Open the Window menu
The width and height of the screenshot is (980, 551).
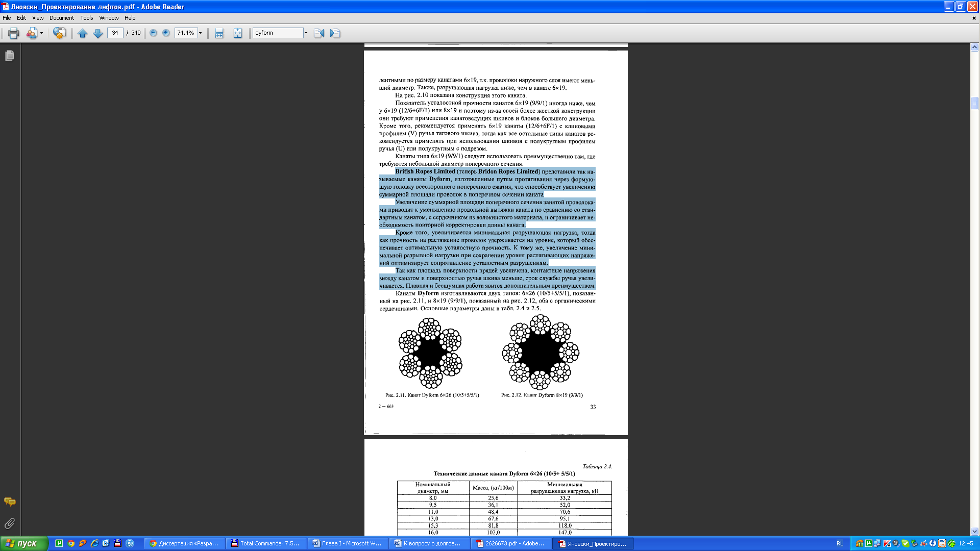pos(109,18)
